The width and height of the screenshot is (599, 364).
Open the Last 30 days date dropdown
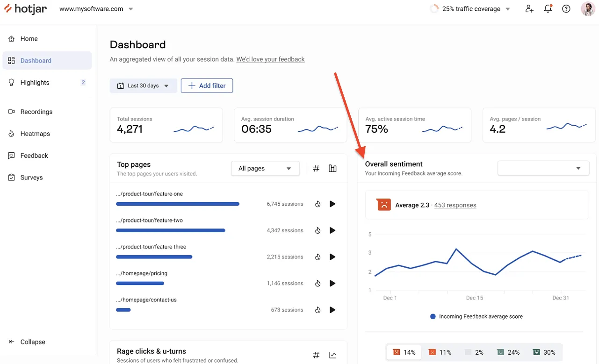(x=143, y=86)
